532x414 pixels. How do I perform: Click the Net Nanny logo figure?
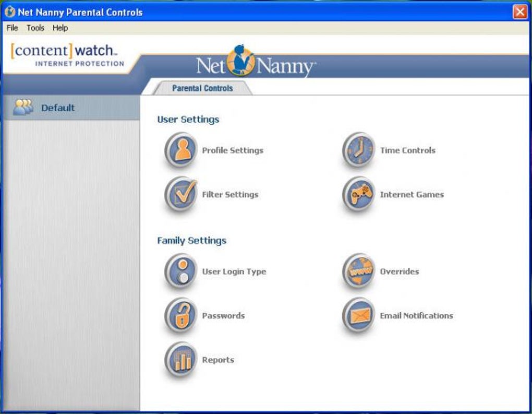240,61
